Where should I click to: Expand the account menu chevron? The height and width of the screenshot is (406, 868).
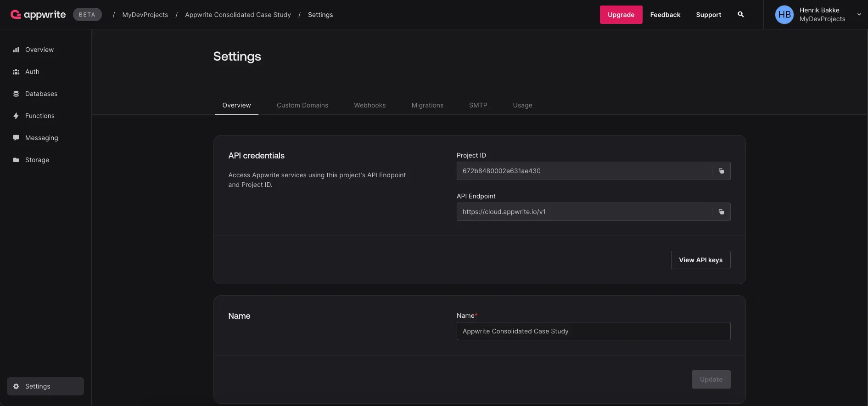pyautogui.click(x=859, y=14)
